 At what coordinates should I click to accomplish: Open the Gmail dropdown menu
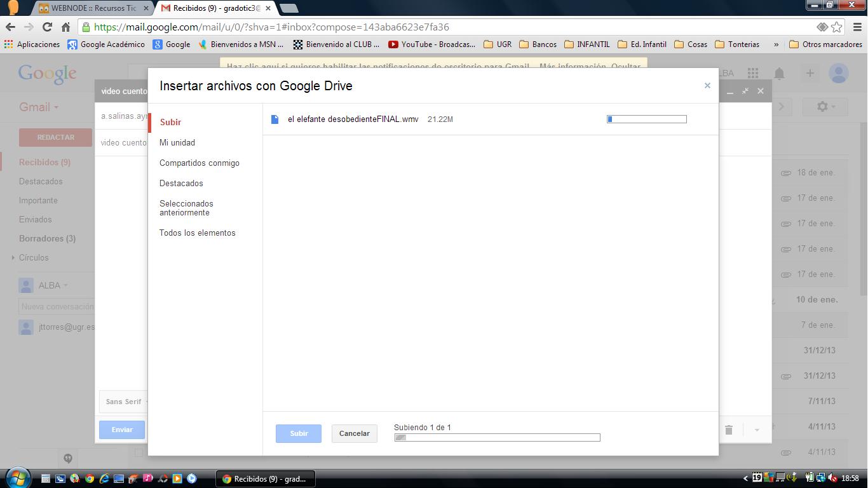[39, 107]
